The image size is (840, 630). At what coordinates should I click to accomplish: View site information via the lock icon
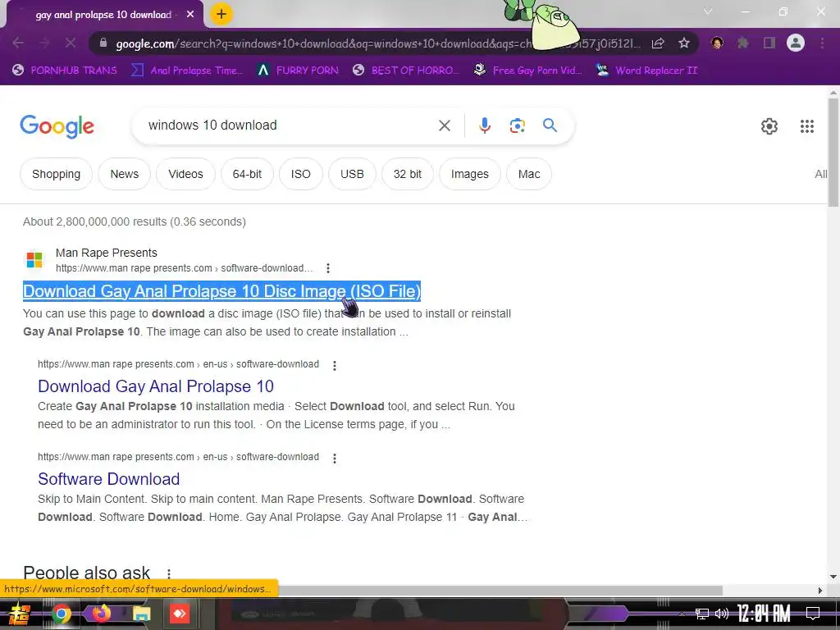(x=103, y=43)
